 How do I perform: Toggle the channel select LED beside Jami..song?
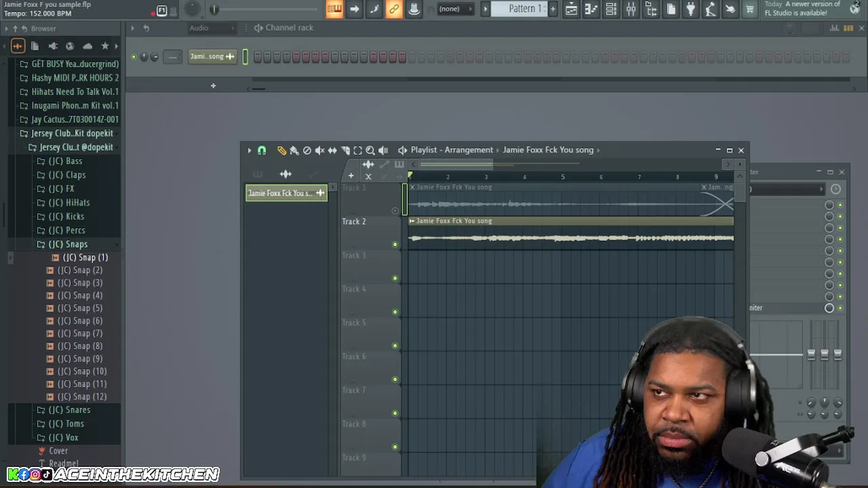[x=245, y=57]
